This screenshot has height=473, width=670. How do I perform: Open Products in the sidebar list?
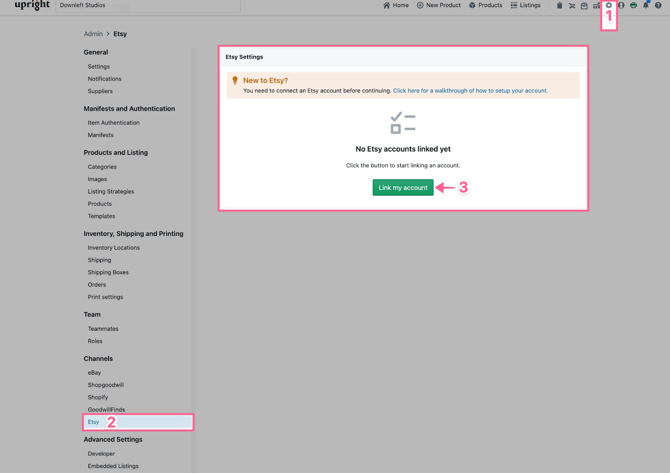[x=100, y=204]
